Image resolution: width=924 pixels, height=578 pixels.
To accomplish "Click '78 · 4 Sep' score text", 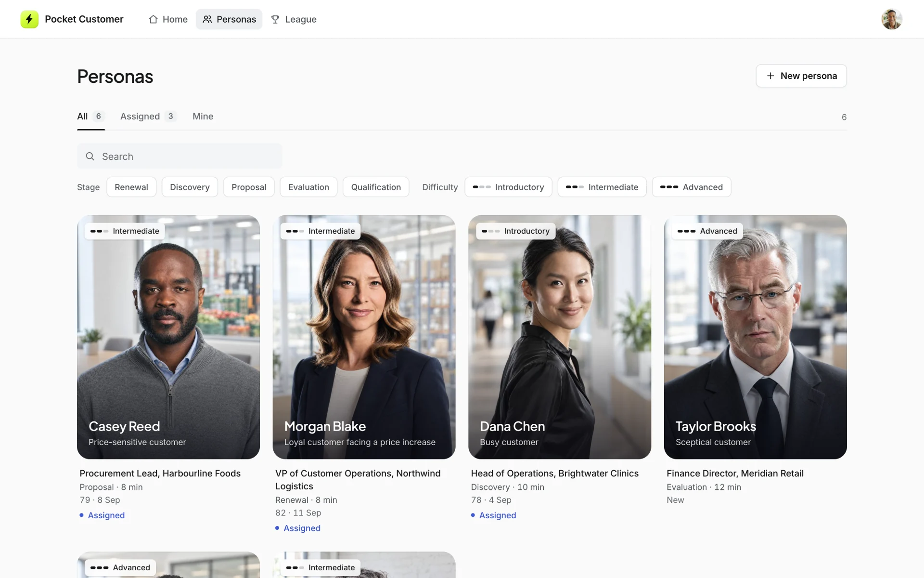I will pos(491,500).
